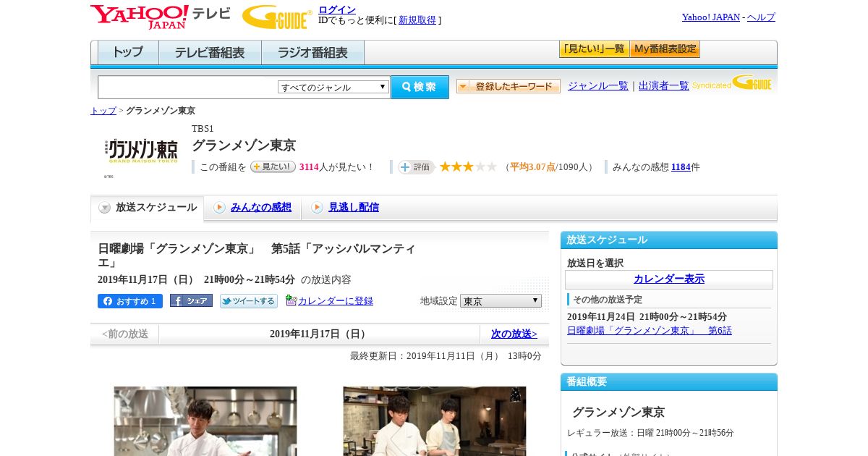
Task: Go to Yahoo! JAPAN top link
Action: pos(711,17)
